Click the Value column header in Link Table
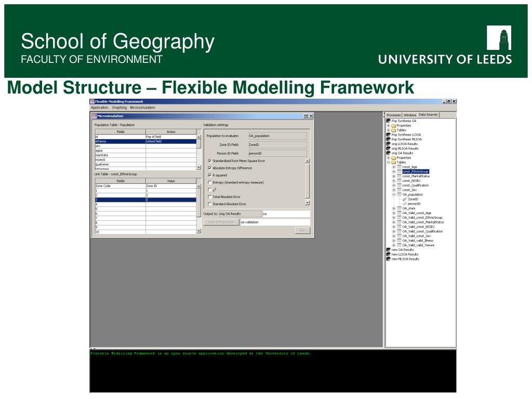532x399 pixels. 171,181
